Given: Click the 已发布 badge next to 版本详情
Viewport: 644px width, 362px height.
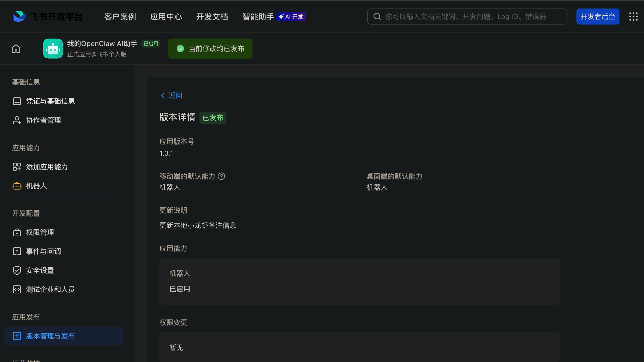Looking at the screenshot, I should [213, 117].
